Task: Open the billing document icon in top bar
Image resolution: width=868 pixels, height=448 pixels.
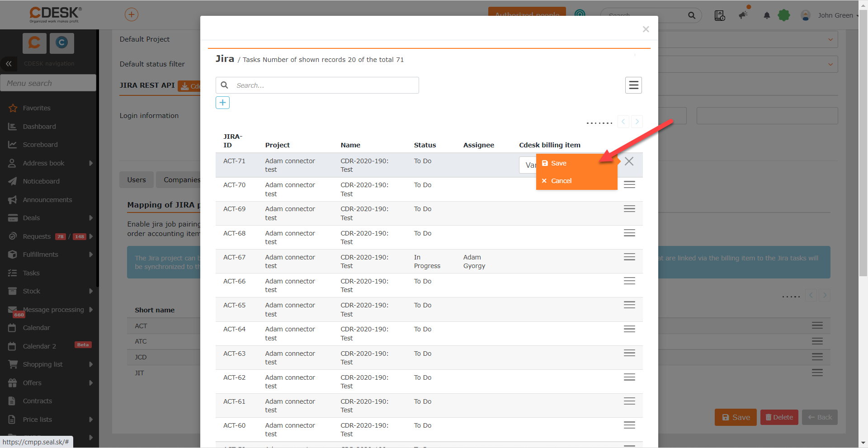Action: [720, 15]
